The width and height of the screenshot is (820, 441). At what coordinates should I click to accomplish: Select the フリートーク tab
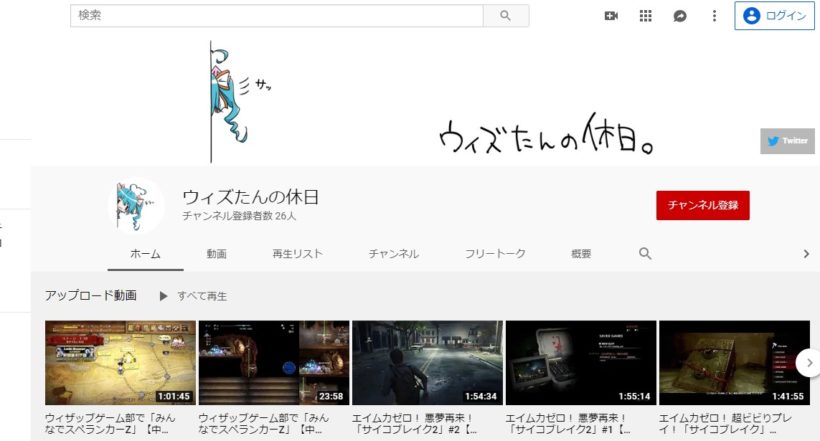[x=495, y=254]
